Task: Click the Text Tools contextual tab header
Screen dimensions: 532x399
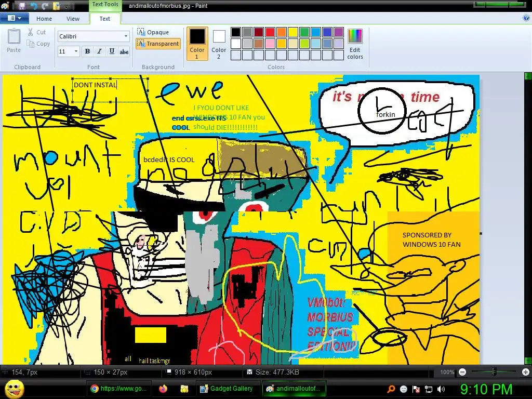Action: [x=105, y=4]
